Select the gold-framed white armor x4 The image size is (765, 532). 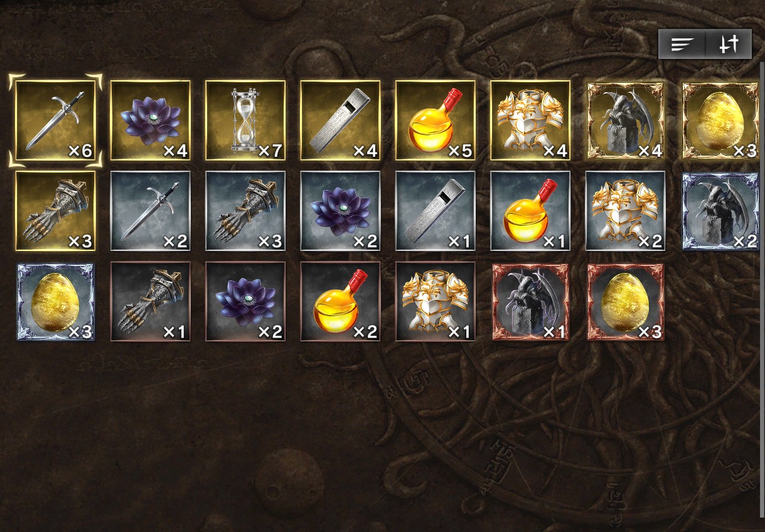point(530,120)
